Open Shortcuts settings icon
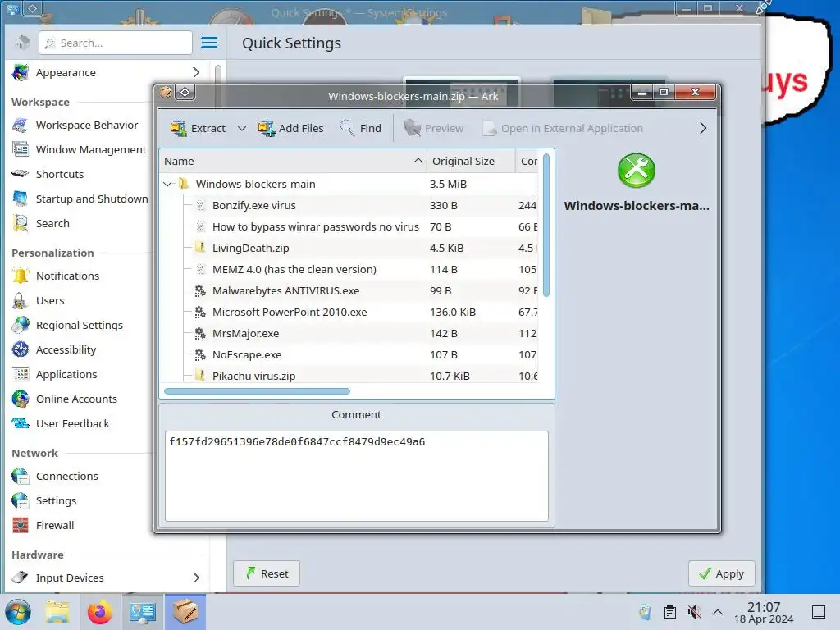 (x=20, y=174)
